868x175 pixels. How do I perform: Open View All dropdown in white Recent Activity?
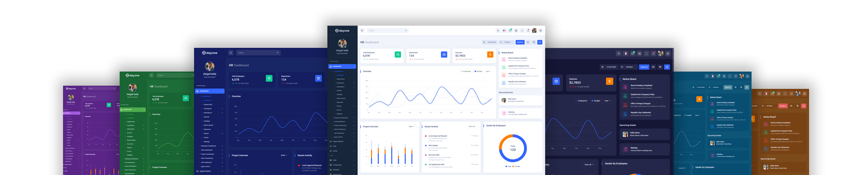coord(472,126)
